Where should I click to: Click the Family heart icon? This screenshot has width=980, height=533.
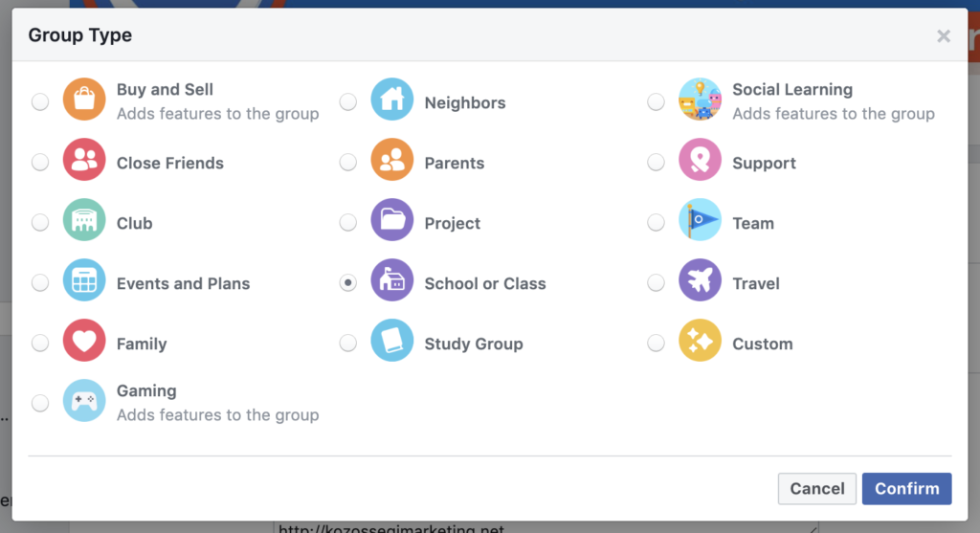pyautogui.click(x=84, y=341)
